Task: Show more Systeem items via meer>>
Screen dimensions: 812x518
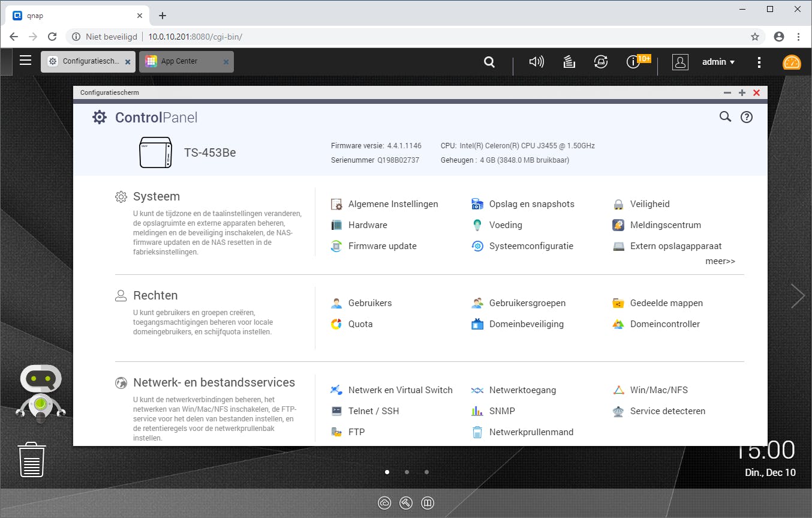Action: (720, 261)
